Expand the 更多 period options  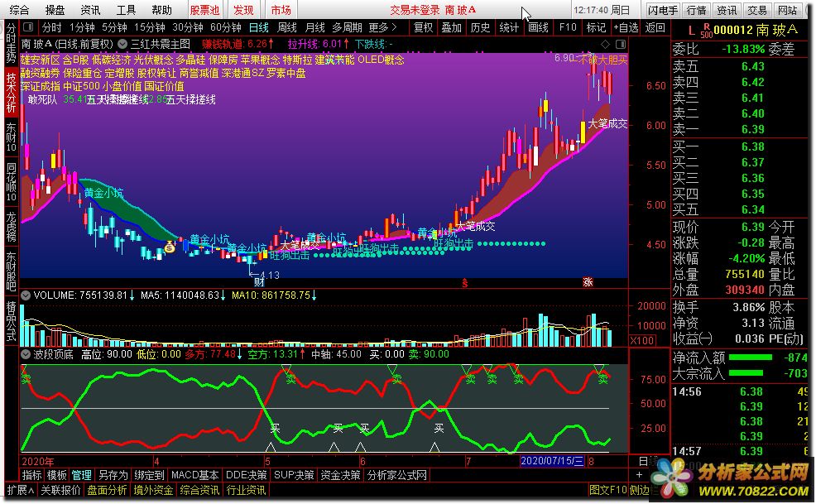(x=382, y=27)
